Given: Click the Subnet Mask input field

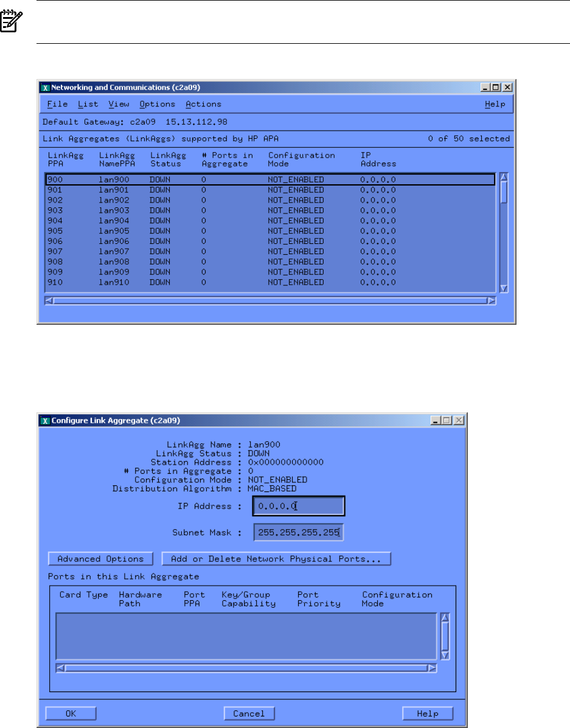Looking at the screenshot, I should click(x=299, y=533).
